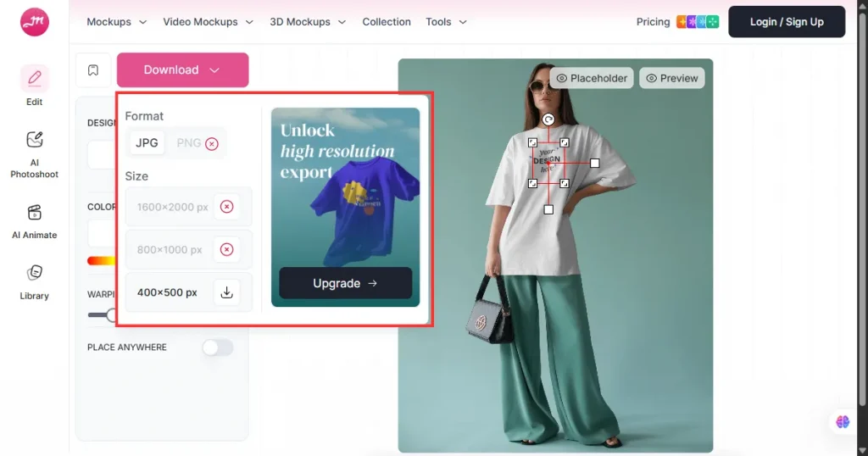Click the page vertical scrollbar
Image resolution: width=868 pixels, height=456 pixels.
pos(862,210)
